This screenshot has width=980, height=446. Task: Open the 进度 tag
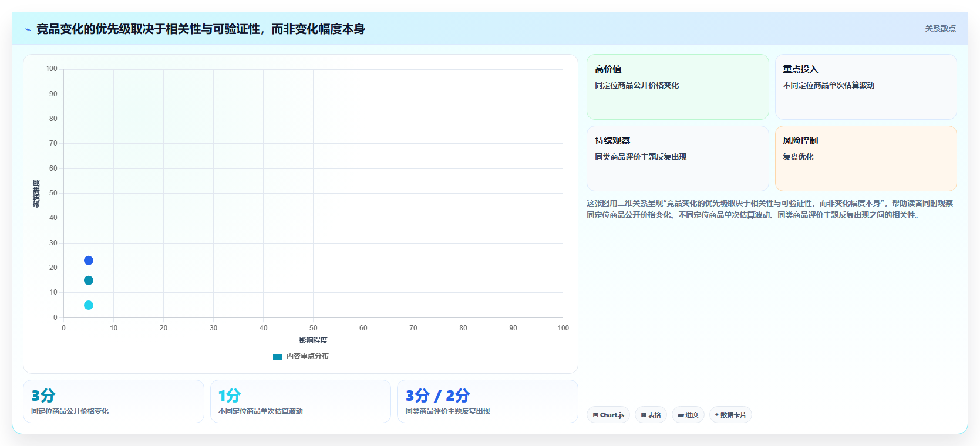688,415
